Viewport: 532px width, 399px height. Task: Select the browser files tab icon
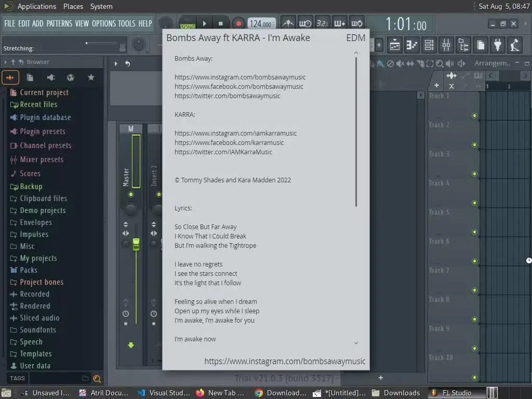point(30,78)
